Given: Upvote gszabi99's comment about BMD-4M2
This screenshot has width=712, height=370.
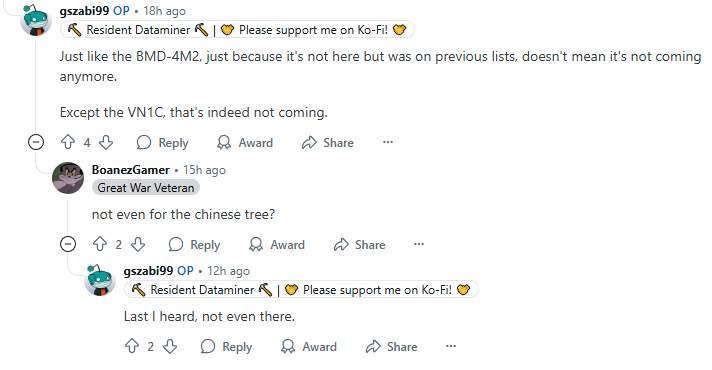Looking at the screenshot, I should (68, 143).
